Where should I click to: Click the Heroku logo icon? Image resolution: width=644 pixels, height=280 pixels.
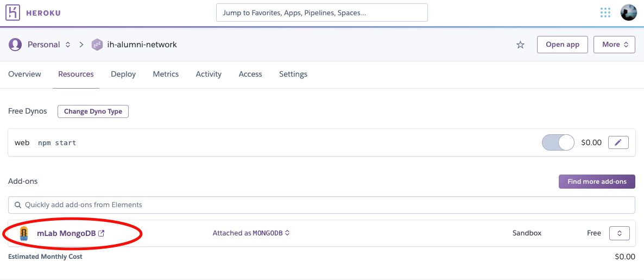[12, 13]
